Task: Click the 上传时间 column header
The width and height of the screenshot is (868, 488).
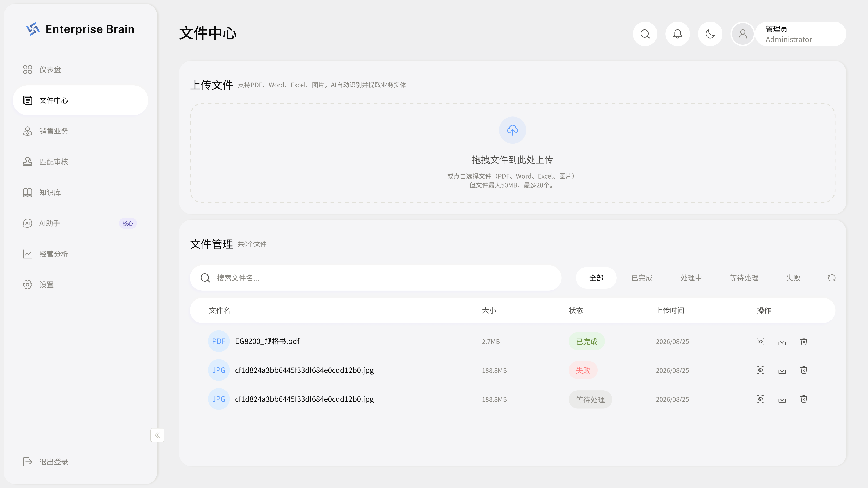Action: point(670,311)
